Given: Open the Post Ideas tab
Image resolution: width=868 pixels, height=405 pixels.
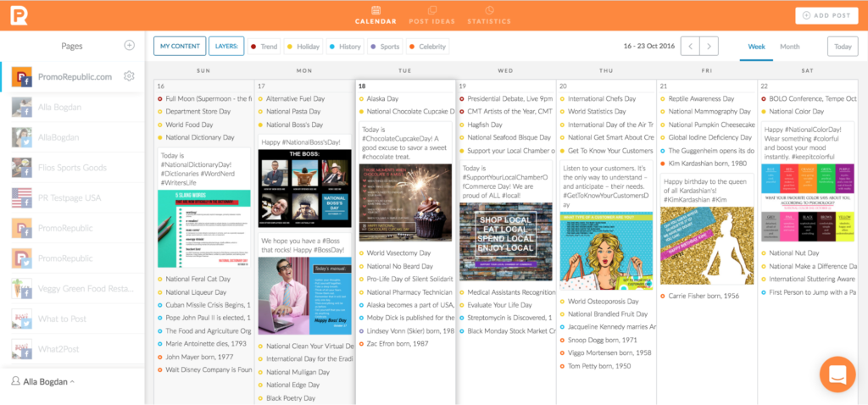Looking at the screenshot, I should 431,15.
